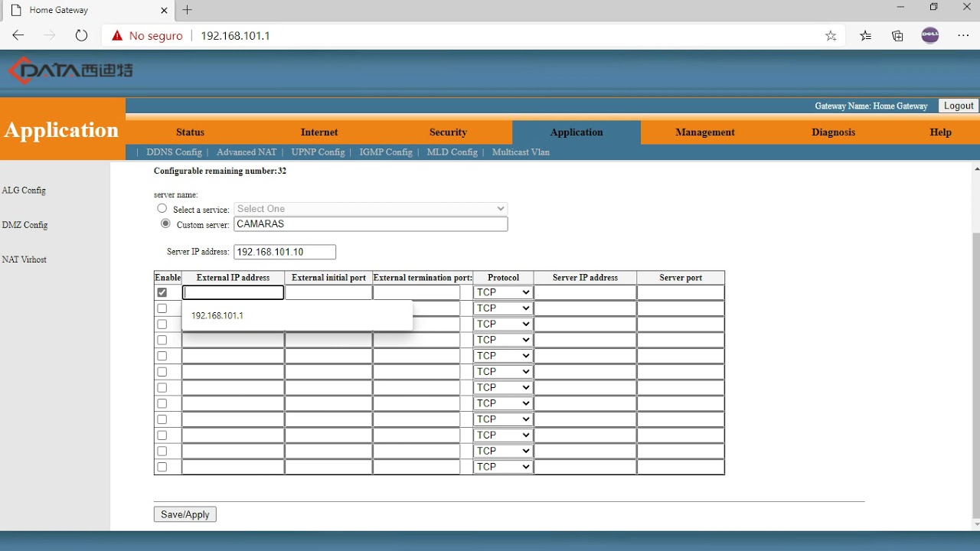Open the sixth row TCP protocol dropdown

[502, 372]
